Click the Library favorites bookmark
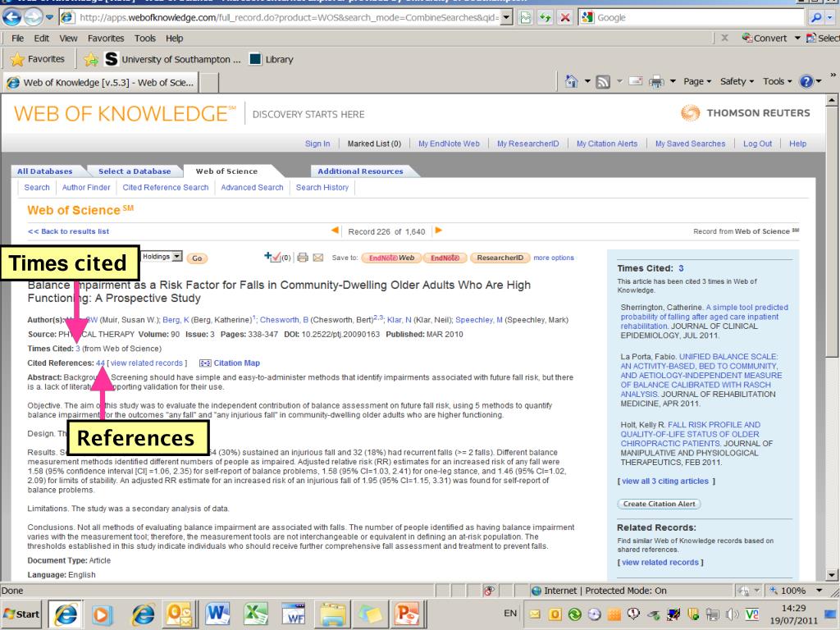The height and width of the screenshot is (630, 840). click(272, 59)
